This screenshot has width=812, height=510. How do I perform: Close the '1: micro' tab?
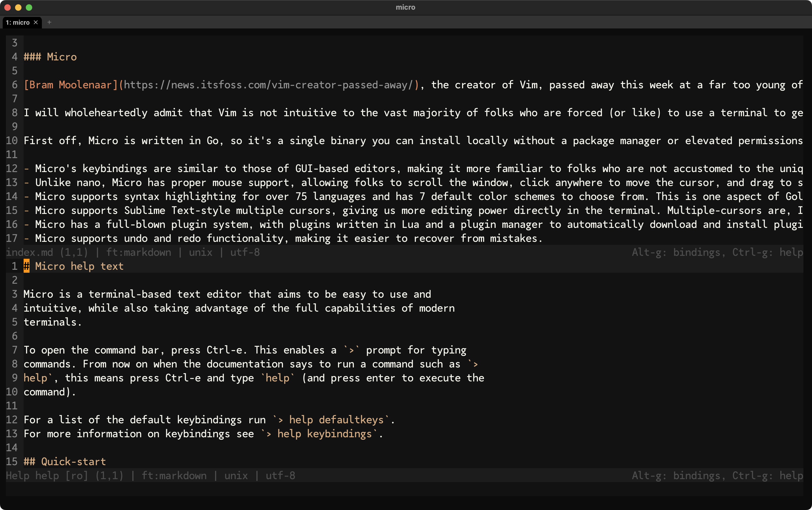click(x=36, y=22)
